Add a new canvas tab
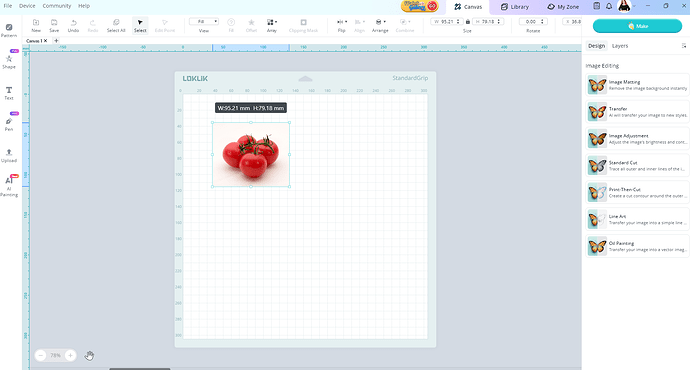Screen dimensions: 690x370 56,40
